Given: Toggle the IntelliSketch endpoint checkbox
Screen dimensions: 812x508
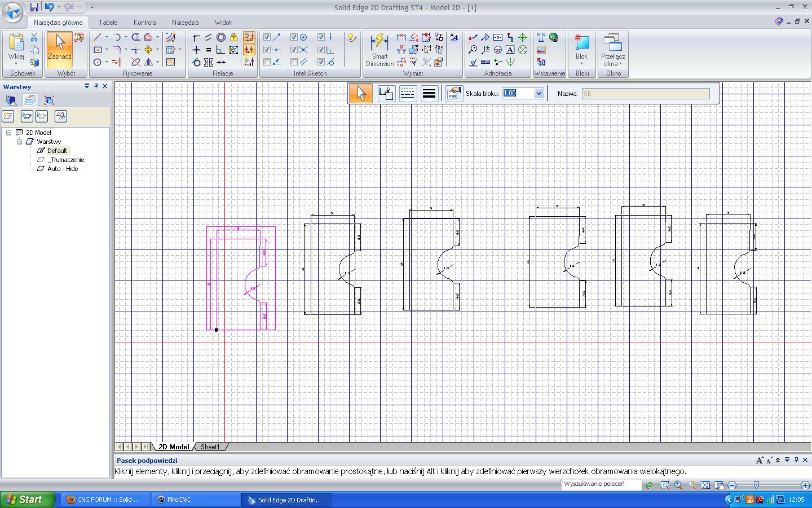Looking at the screenshot, I should [267, 37].
